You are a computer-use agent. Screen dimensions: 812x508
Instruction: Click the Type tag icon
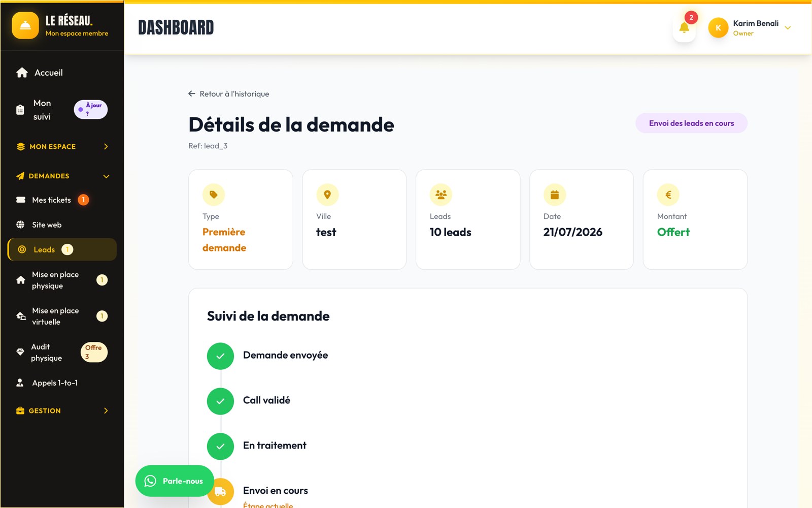coord(214,195)
